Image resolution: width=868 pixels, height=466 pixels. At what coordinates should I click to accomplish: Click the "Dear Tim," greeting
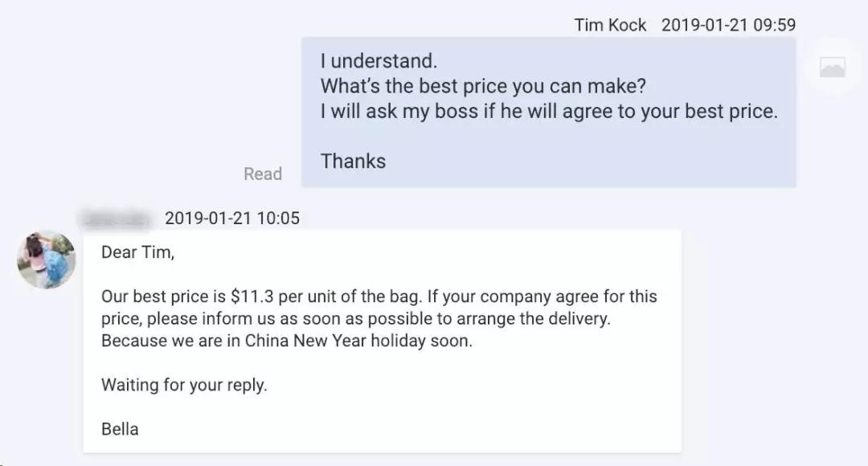tap(137, 252)
